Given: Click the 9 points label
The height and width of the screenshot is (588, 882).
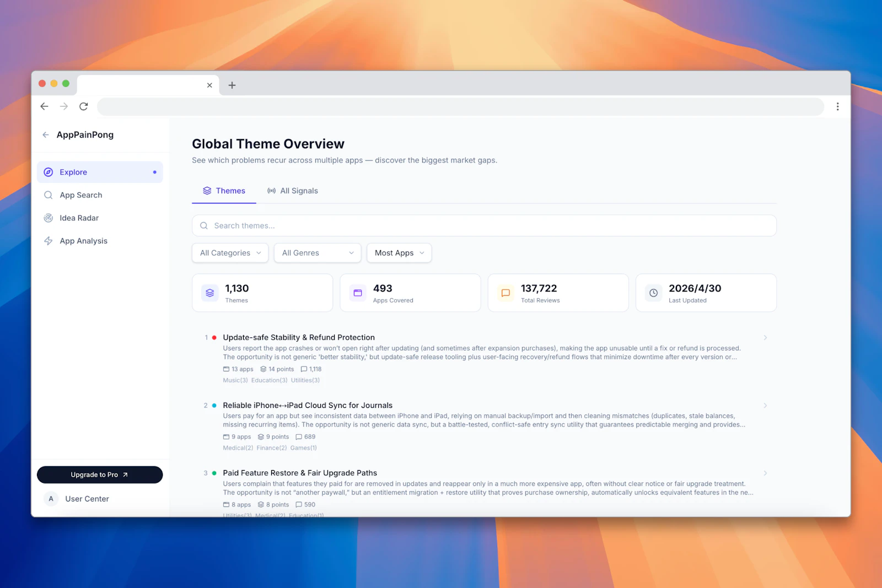Looking at the screenshot, I should [278, 437].
